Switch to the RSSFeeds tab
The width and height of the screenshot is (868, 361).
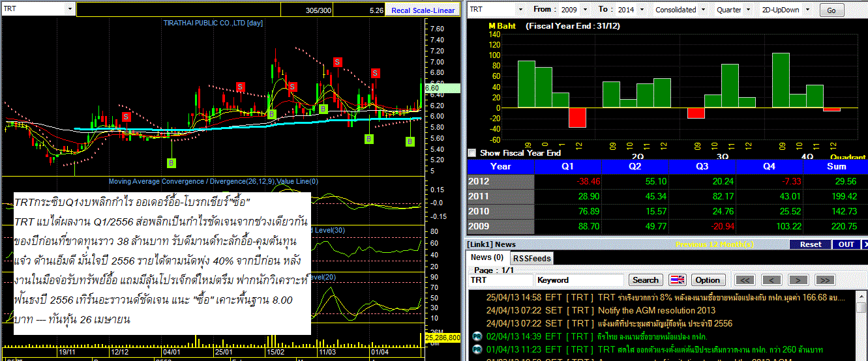coord(531,258)
